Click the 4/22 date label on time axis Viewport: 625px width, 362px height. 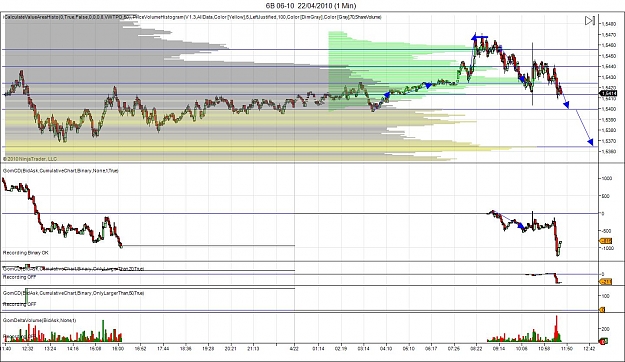[x=295, y=348]
